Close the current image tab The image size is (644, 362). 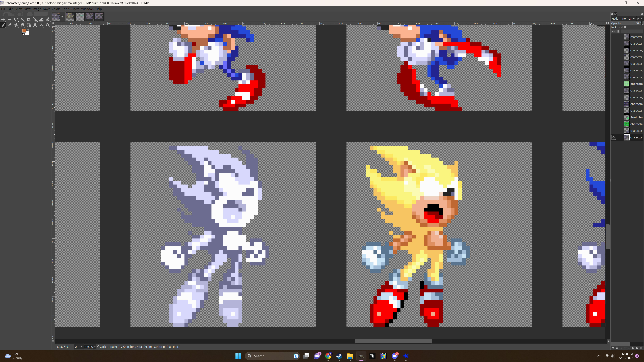pos(63,17)
